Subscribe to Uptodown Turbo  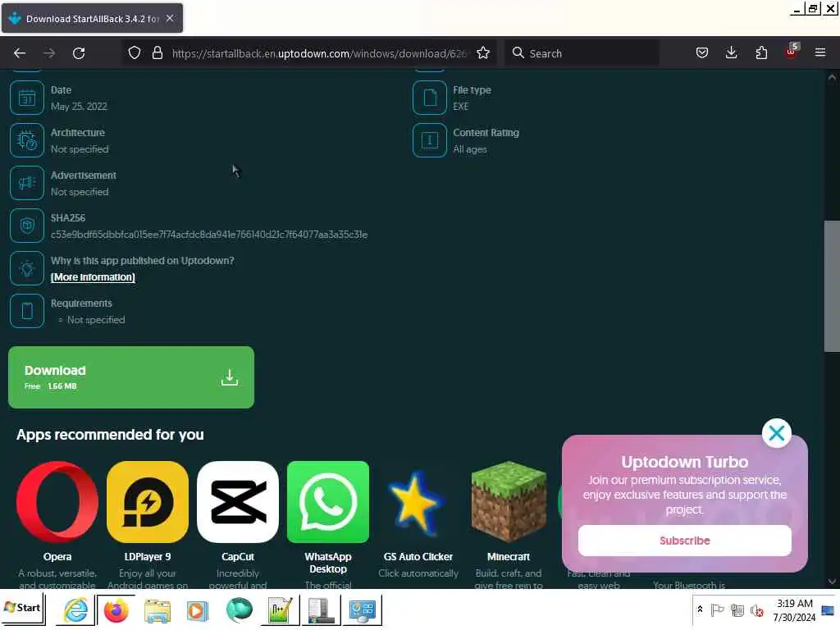pyautogui.click(x=685, y=541)
